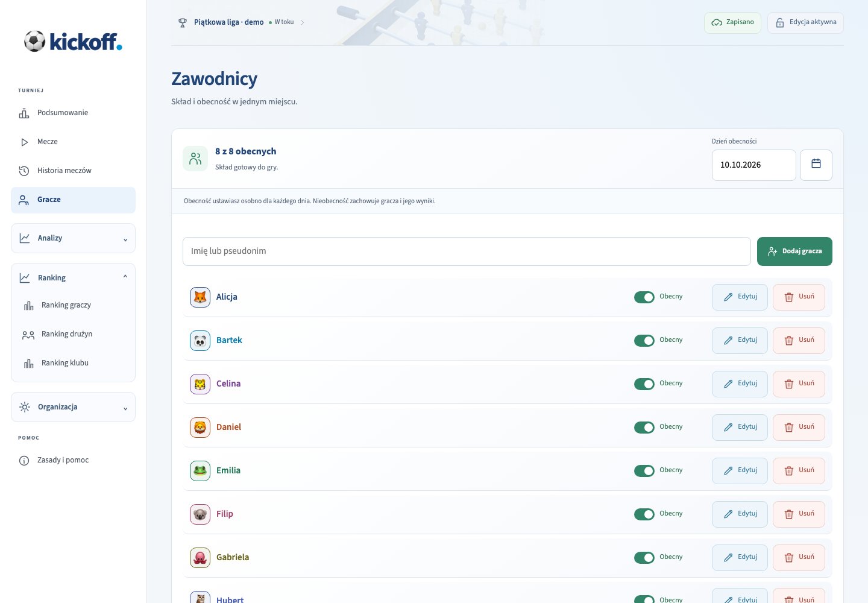This screenshot has height=603, width=868.
Task: Edit player Celina
Action: coord(740,384)
